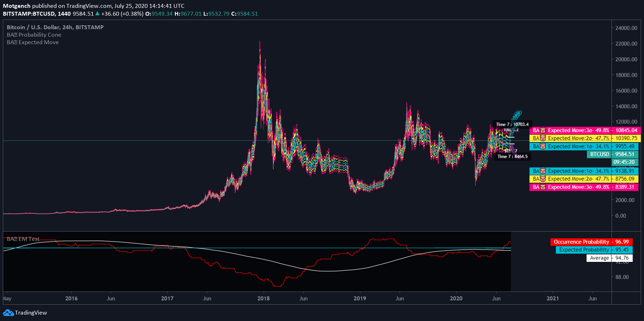Click the Expected Move 3σ label at 8389.31

(x=584, y=187)
